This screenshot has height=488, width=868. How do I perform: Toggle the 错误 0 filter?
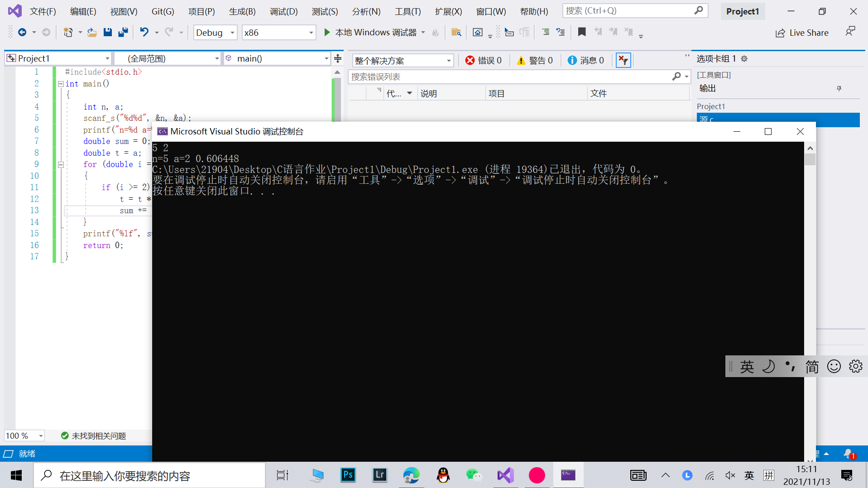pos(484,60)
